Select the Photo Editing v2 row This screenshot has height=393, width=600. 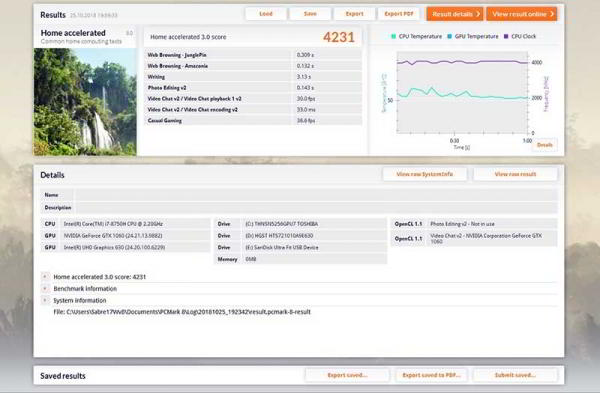pyautogui.click(x=253, y=88)
